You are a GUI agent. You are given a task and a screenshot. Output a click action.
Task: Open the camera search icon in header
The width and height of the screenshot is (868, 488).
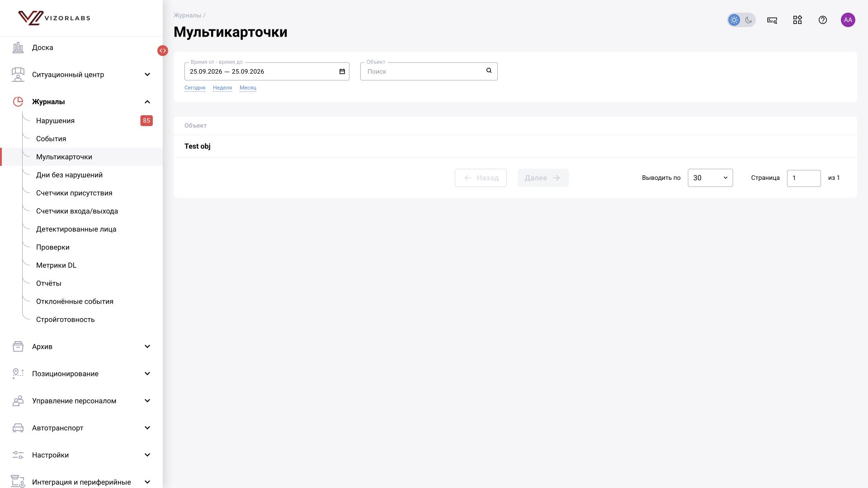point(772,20)
